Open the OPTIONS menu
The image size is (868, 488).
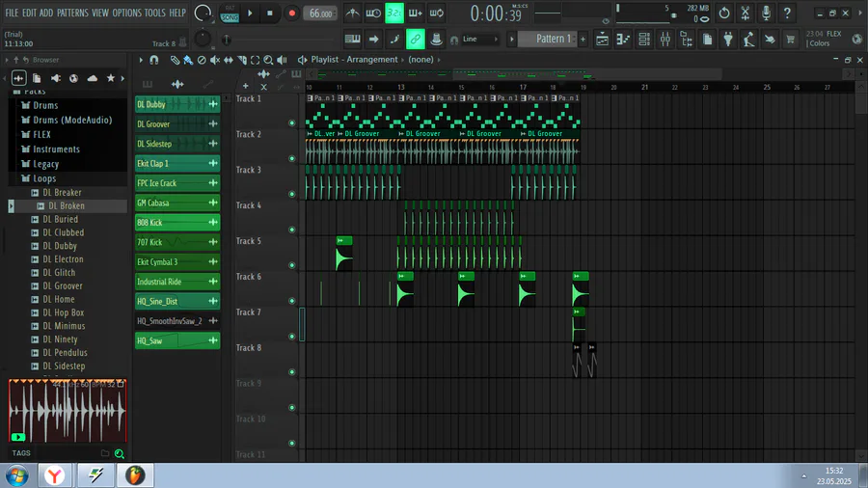point(127,13)
